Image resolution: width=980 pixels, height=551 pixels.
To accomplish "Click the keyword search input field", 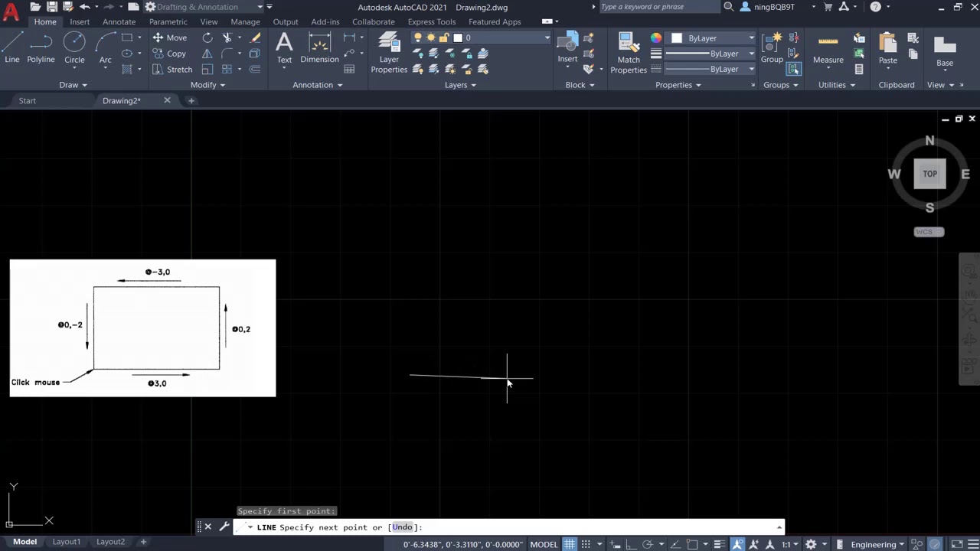I will click(658, 7).
